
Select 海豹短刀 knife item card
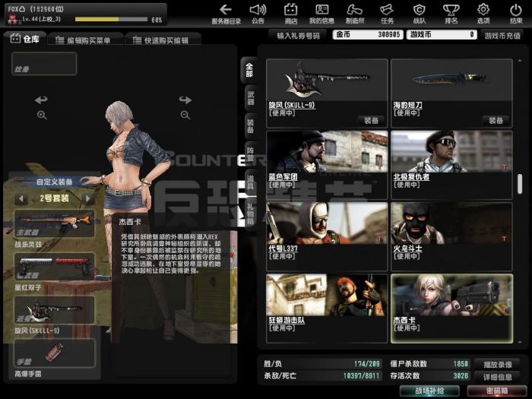(451, 93)
